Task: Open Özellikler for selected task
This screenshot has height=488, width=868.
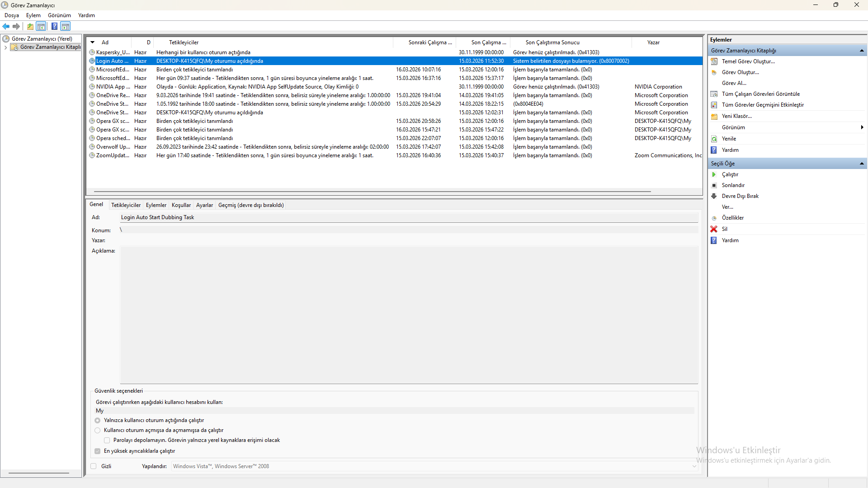Action: 732,218
